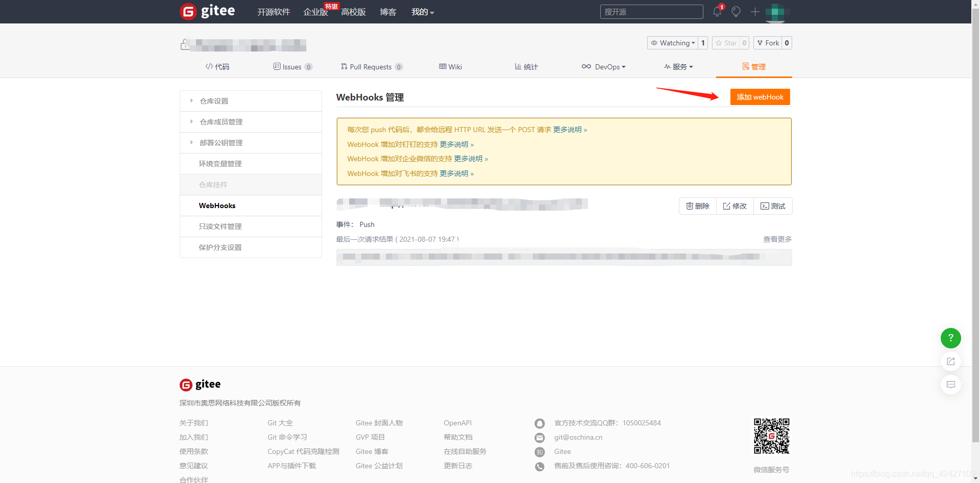Open the notifications bell
The width and height of the screenshot is (980, 483).
click(717, 12)
